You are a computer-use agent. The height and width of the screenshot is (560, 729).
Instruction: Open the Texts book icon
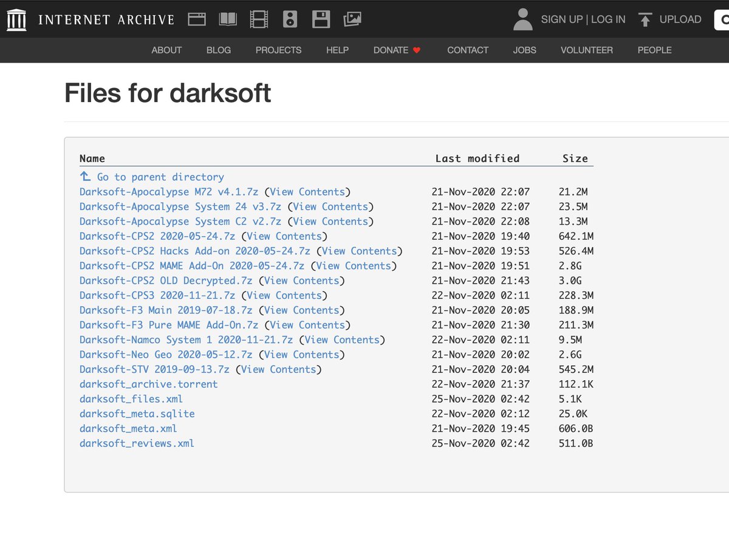(228, 19)
